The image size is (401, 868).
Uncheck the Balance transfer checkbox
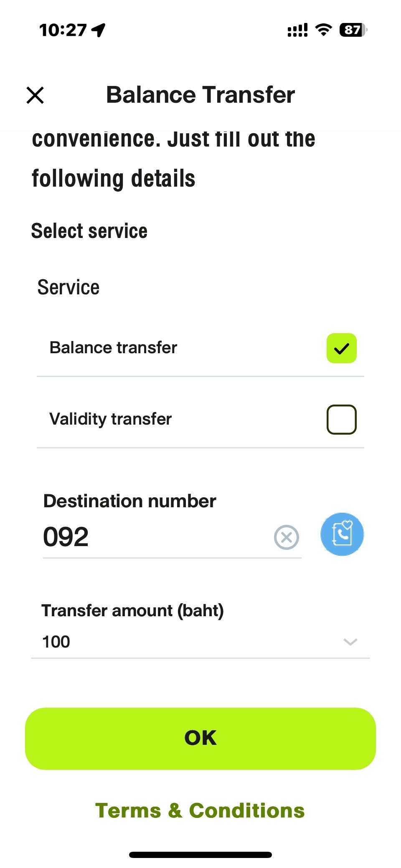pos(341,348)
